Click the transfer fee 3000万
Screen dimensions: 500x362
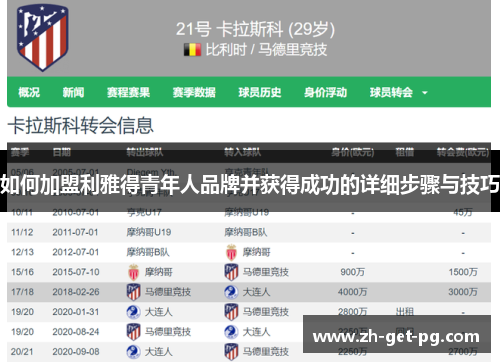click(463, 292)
